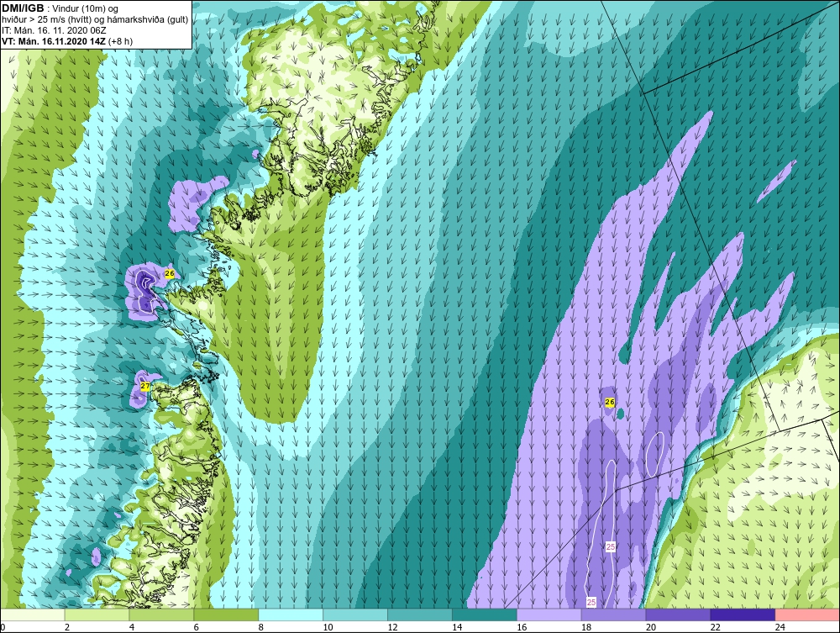Screen dimensions: 840x633
Task: Click the dark teal 14–16 m/s legend swatch
Action: 485,615
